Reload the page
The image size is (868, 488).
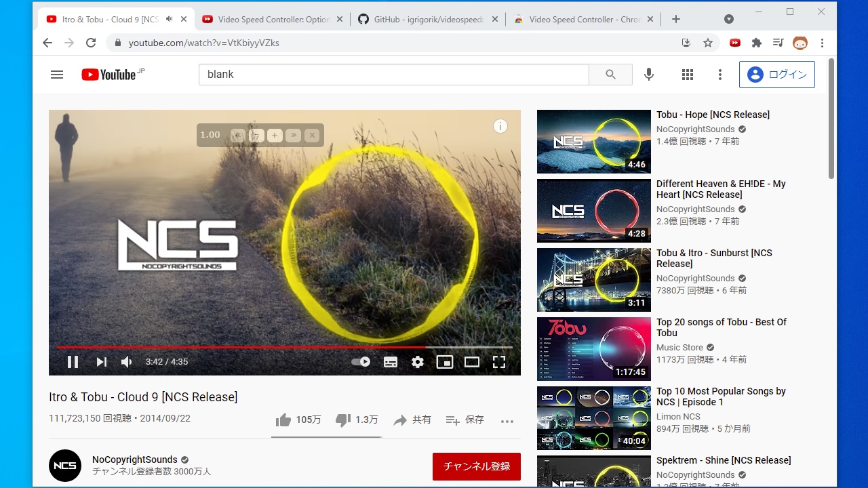click(91, 43)
